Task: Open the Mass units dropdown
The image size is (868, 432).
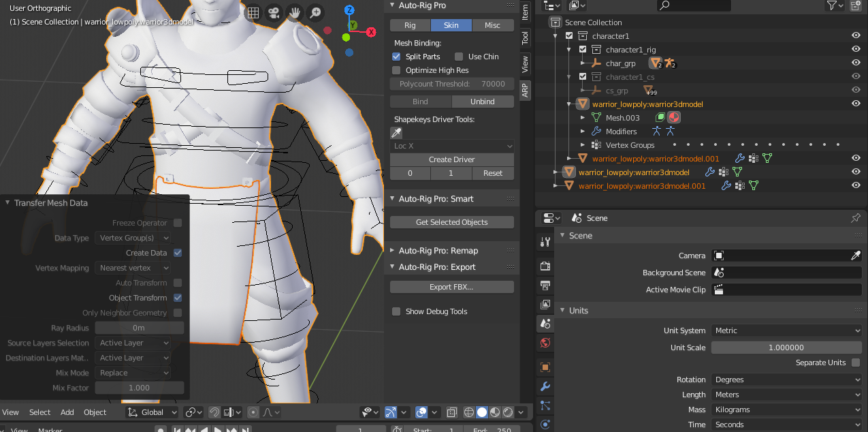Action: tap(787, 410)
